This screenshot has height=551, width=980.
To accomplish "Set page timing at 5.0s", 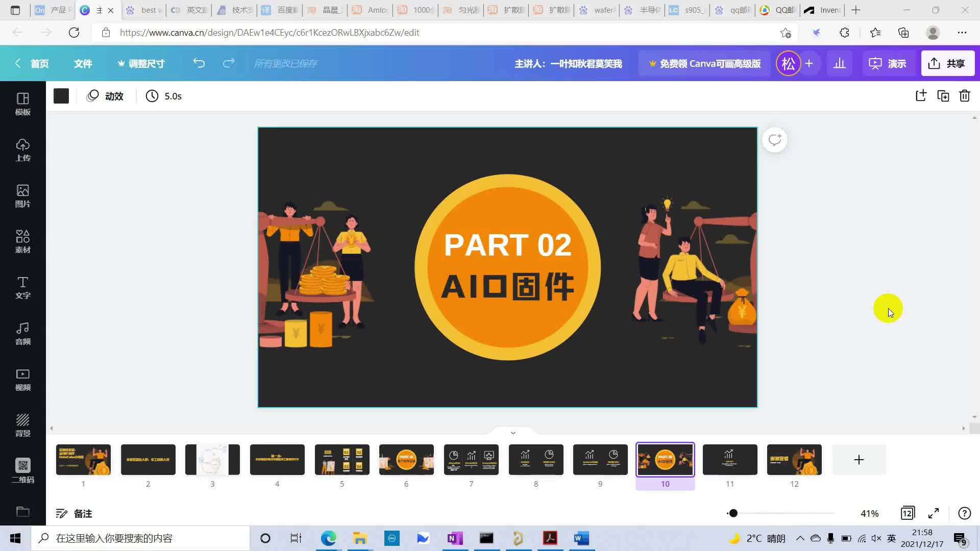I will [x=164, y=96].
